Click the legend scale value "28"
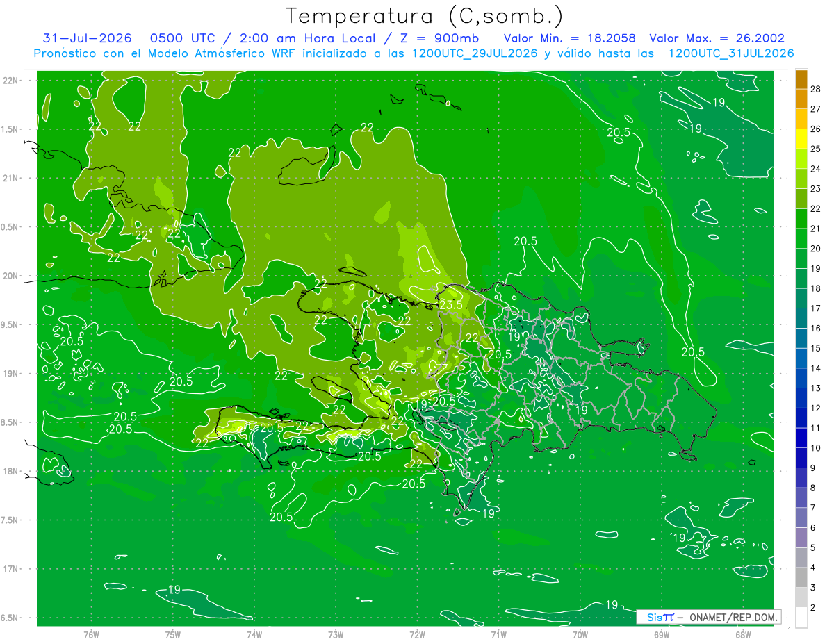The width and height of the screenshot is (834, 644). [x=816, y=89]
